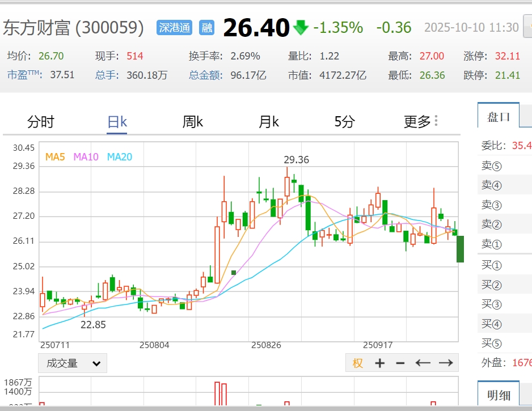Image resolution: width=532 pixels, height=411 pixels.
Task: Zoom out chart with the minus icon
Action: click(x=400, y=363)
